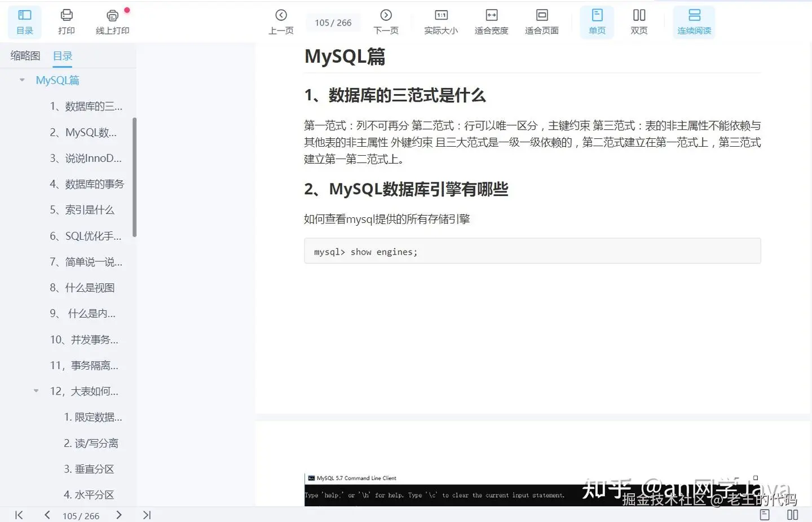Open sub-item 3. 垂直分区
This screenshot has height=522, width=812.
tap(89, 469)
